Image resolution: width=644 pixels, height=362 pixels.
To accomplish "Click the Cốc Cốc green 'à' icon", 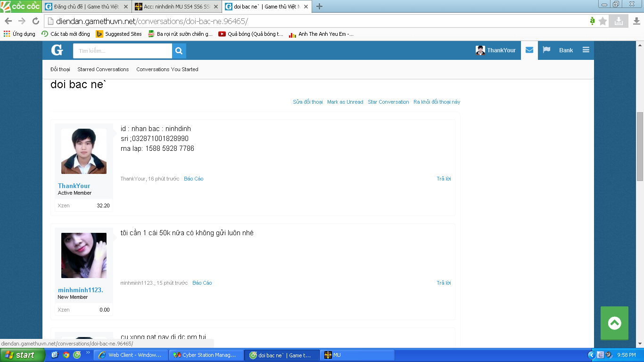I will click(592, 21).
